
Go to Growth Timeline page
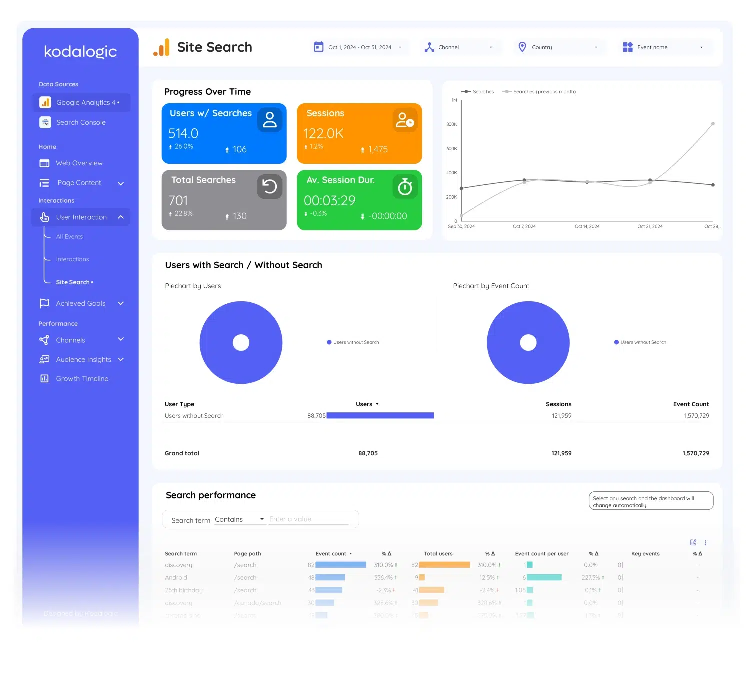coord(82,379)
